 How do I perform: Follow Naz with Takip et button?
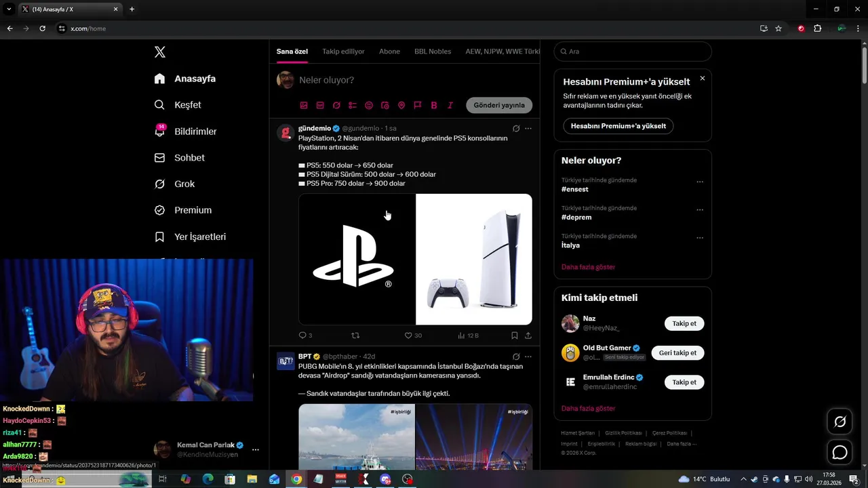tap(684, 323)
